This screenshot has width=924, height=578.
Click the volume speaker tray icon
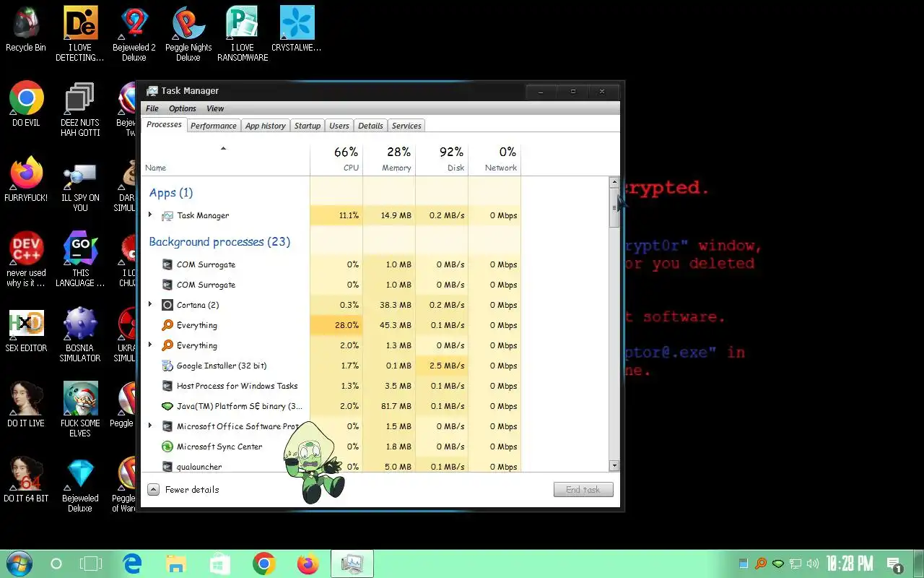[814, 564]
